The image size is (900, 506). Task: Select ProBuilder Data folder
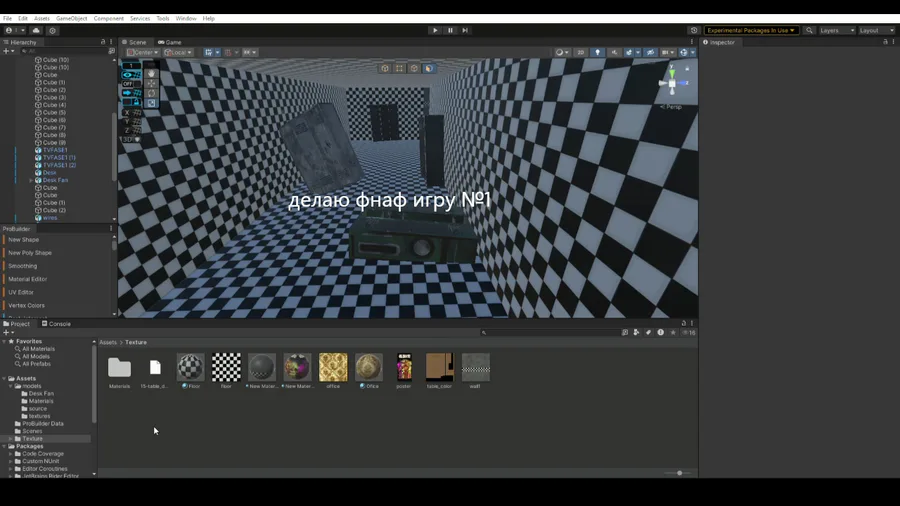42,424
